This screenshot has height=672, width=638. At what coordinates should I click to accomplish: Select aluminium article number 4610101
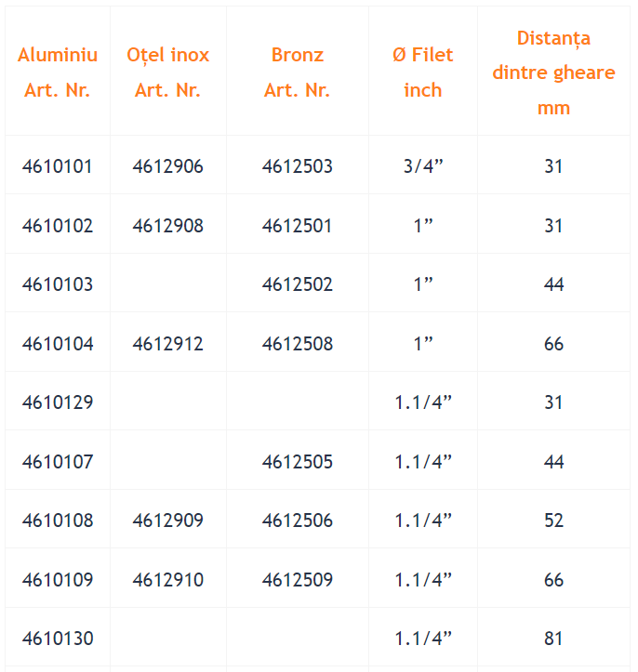coord(58,166)
